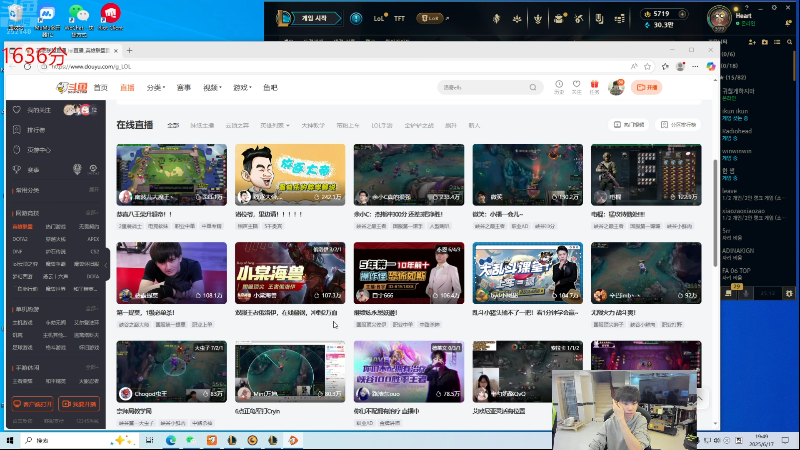This screenshot has height=450, width=800.
Task: Open LoL client notifications bell
Action: pyautogui.click(x=789, y=23)
